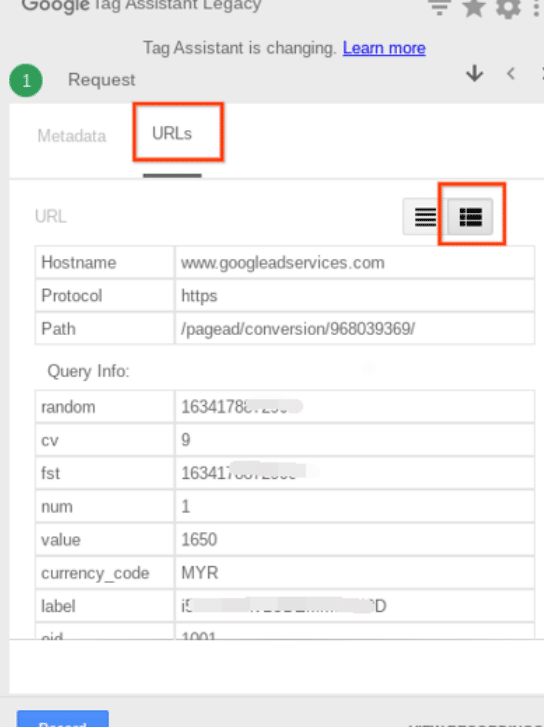Viewport: 544px width, 727px height.
Task: Select the URLs tab
Action: (x=172, y=134)
